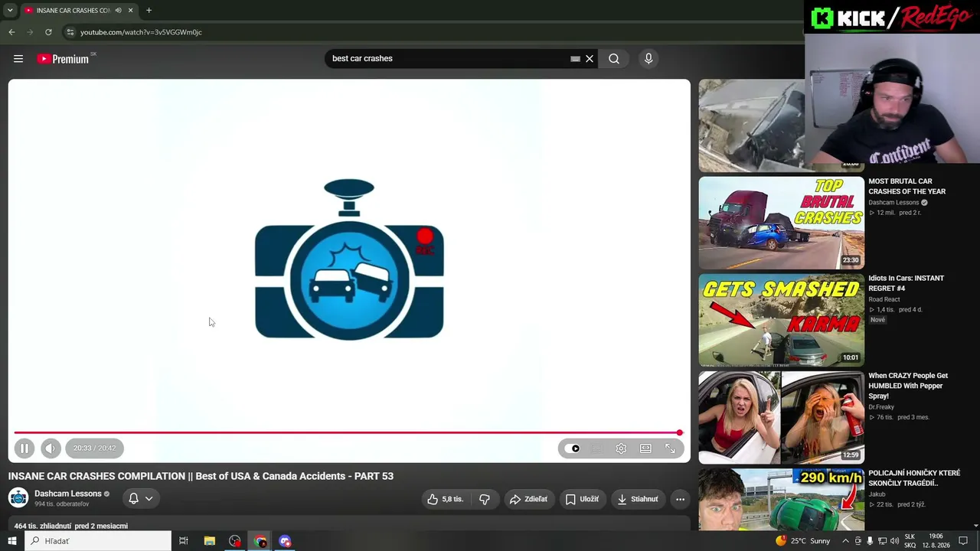Reload the YouTube page
The height and width of the screenshot is (551, 980).
(x=48, y=32)
